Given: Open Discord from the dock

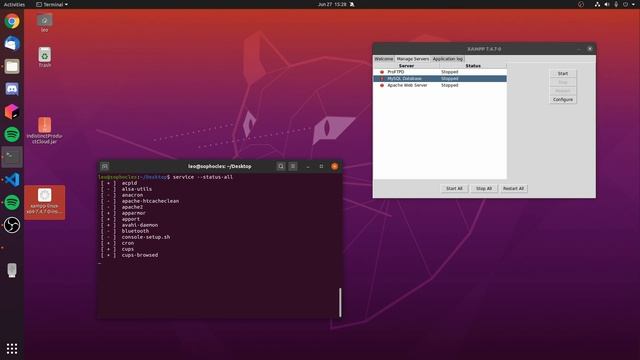Looking at the screenshot, I should [x=12, y=89].
